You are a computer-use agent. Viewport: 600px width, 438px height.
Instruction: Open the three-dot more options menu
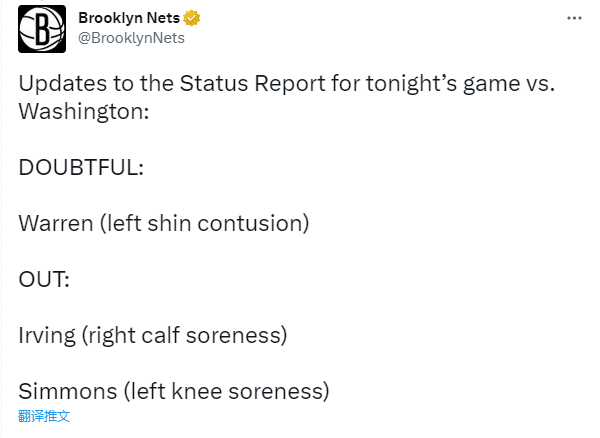tap(574, 18)
